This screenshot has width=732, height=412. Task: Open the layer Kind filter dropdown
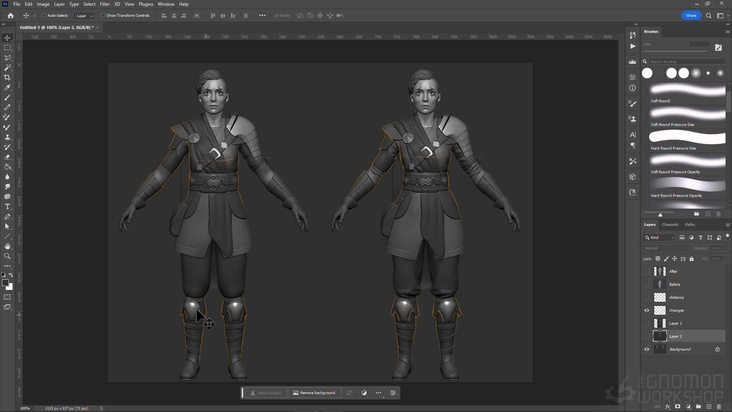[661, 237]
